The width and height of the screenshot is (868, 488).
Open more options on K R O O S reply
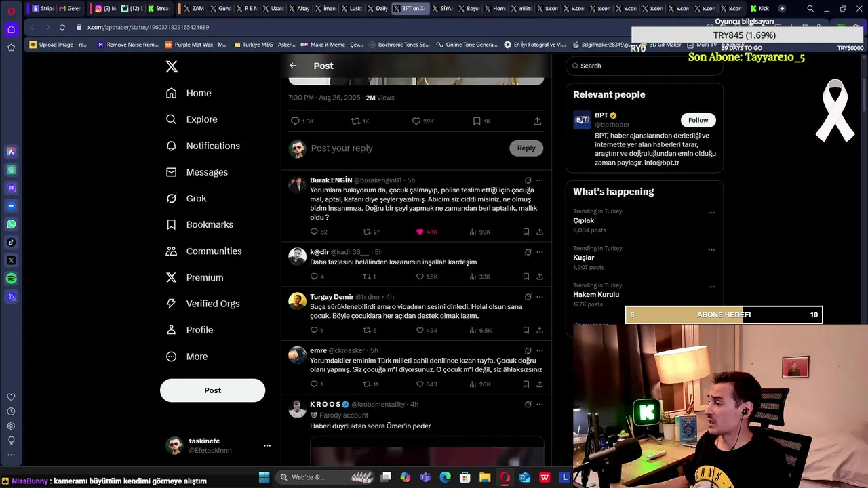click(x=540, y=405)
